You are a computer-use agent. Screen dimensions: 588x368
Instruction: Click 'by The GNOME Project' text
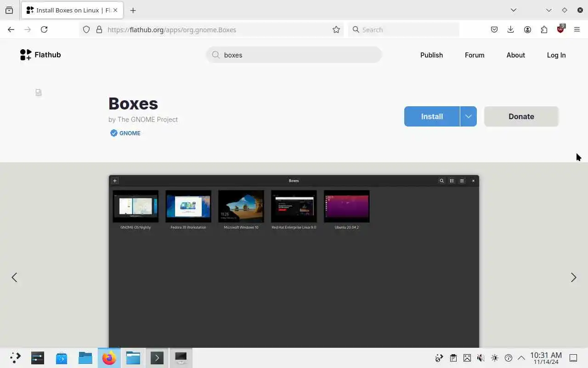(143, 119)
